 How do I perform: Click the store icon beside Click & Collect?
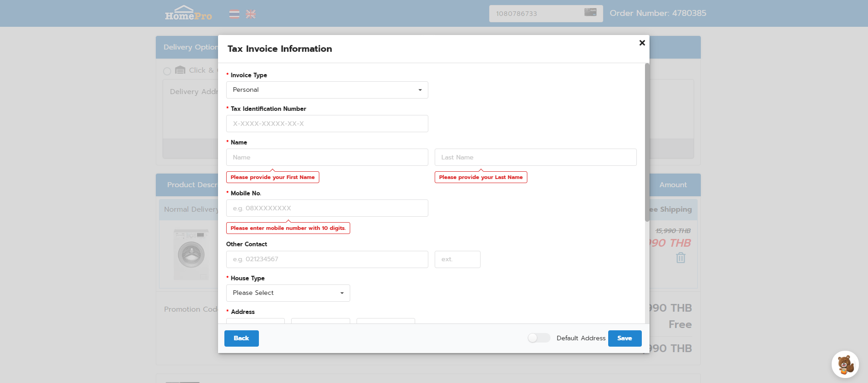pos(180,70)
